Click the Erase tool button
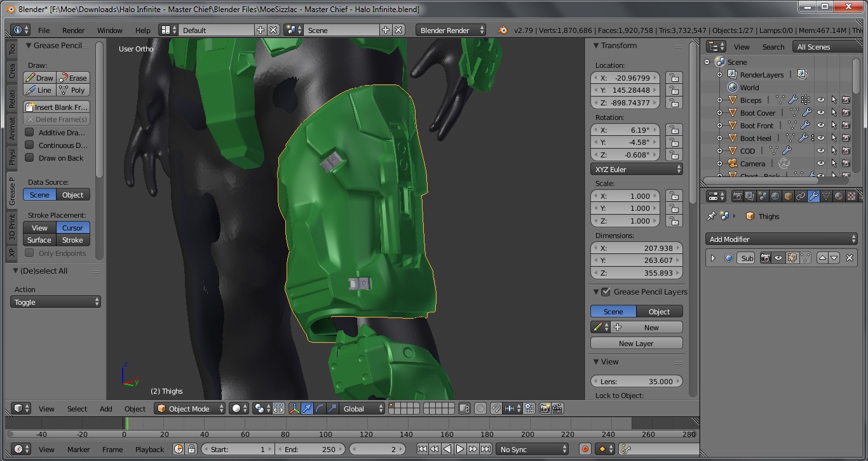The width and height of the screenshot is (868, 461). tap(73, 78)
